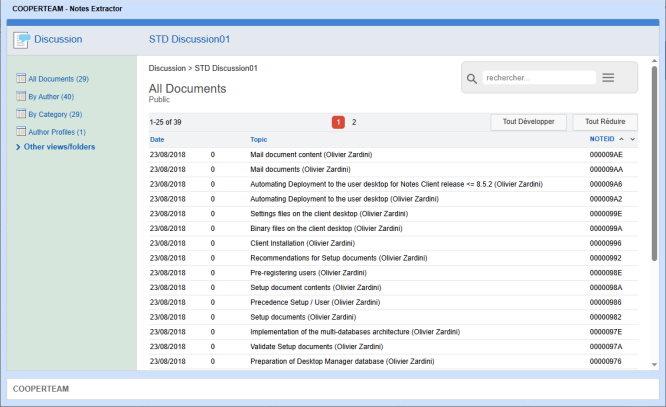Open Recommendations for Setup documents

339,258
